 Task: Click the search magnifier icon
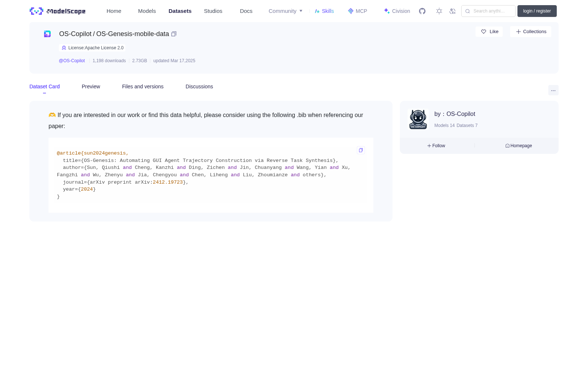pyautogui.click(x=467, y=11)
